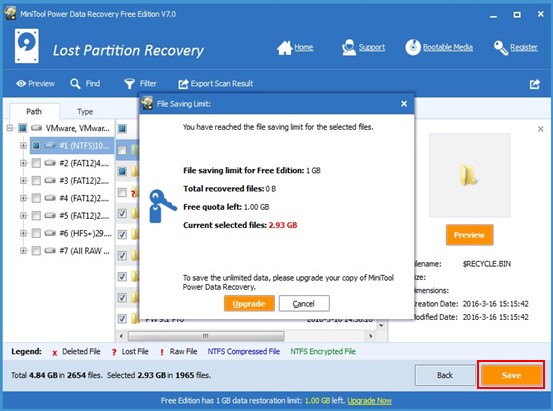This screenshot has height=411, width=553.
Task: Toggle checkbox for #1 (NTFS) partition
Action: pyautogui.click(x=36, y=145)
